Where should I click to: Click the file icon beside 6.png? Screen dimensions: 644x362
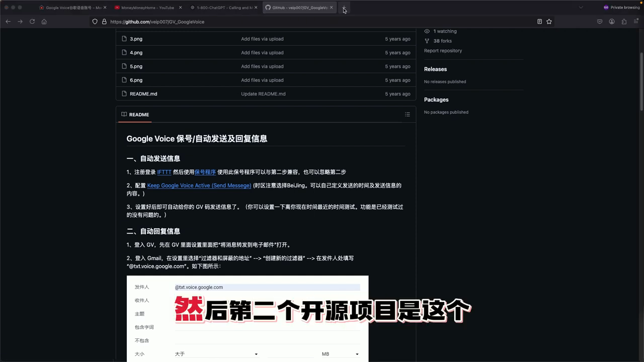pos(124,80)
